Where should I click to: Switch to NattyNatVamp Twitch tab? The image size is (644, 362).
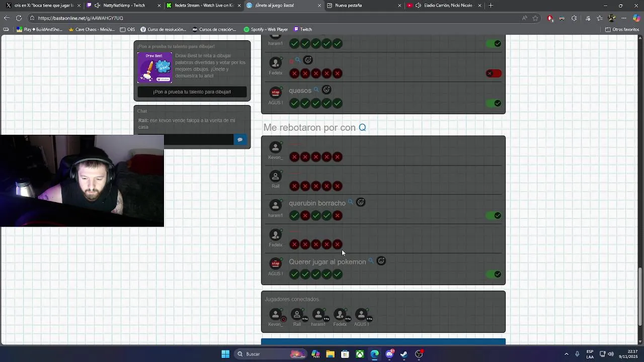click(124, 6)
